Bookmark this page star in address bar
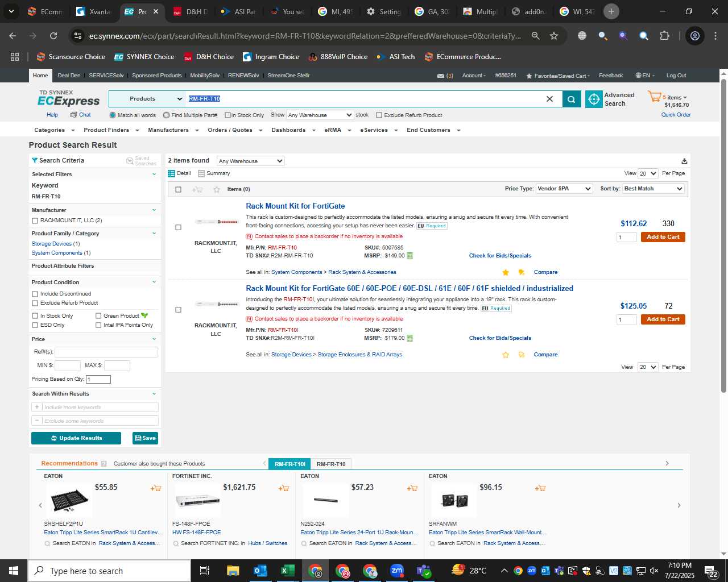This screenshot has width=728, height=582. click(554, 36)
